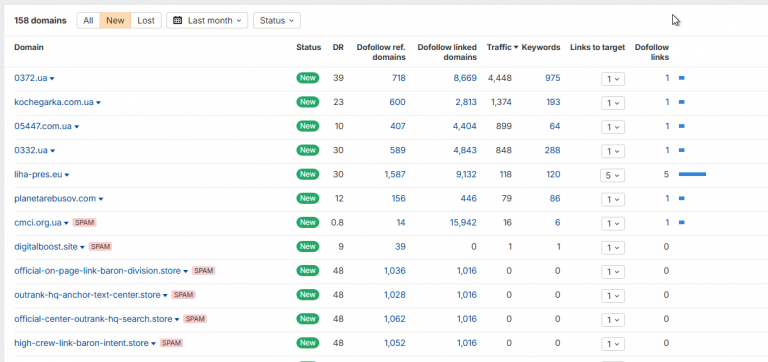Open the Last month date dropdown
Screen dimensions: 768x362
(x=207, y=21)
